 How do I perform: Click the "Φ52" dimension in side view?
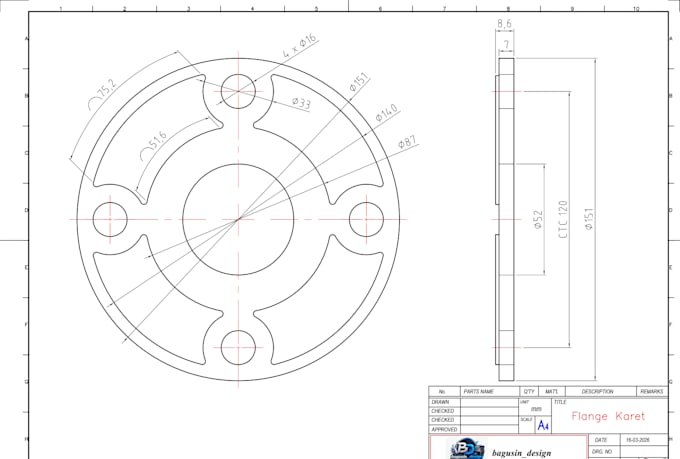coord(538,220)
